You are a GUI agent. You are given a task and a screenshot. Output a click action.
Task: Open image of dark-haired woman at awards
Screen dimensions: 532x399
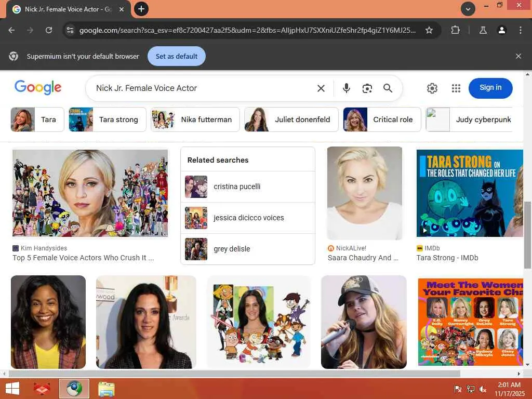(x=146, y=322)
